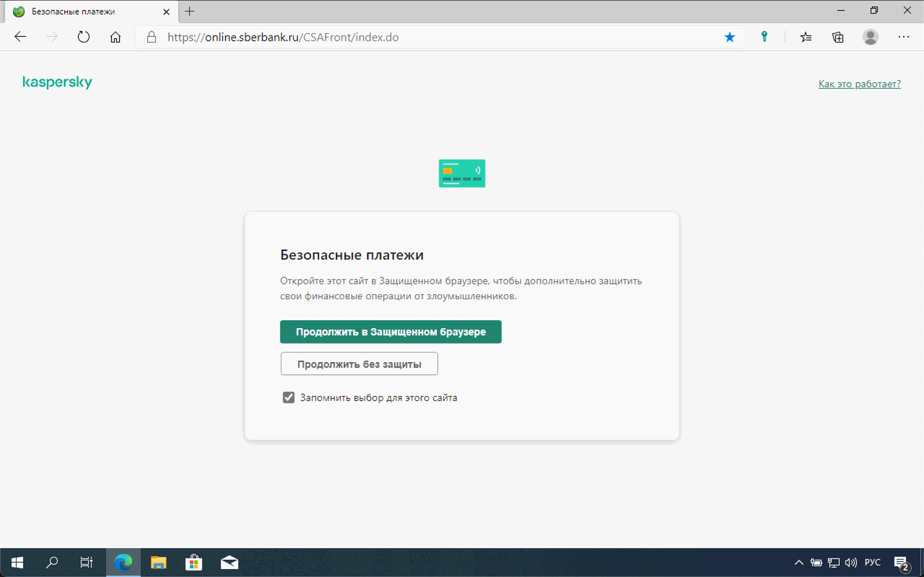Click Продолжить в Защищенном браузере
Image resolution: width=924 pixels, height=577 pixels.
391,332
